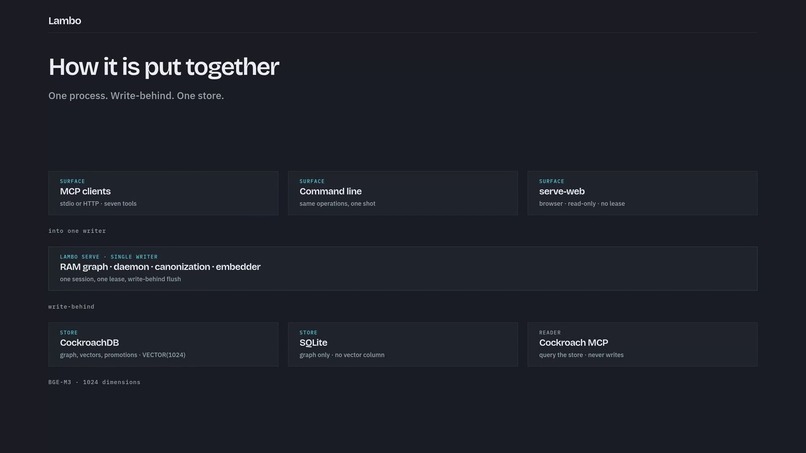Viewport: 806px width, 453px height.
Task: Click "one session, one lease, write-behind flush" text
Action: [120, 279]
